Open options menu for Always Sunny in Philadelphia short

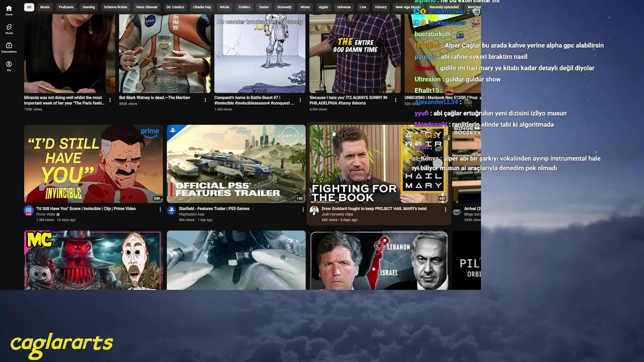click(395, 100)
